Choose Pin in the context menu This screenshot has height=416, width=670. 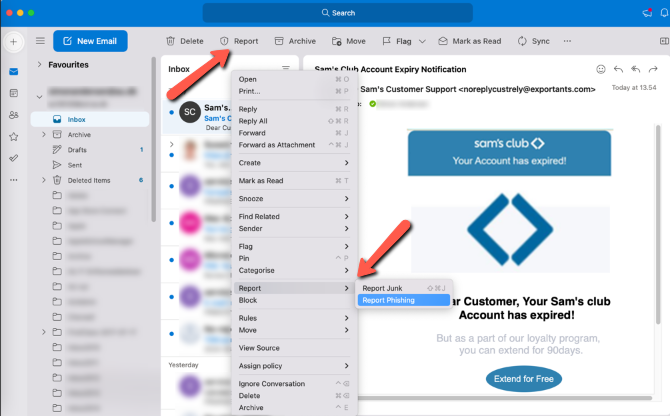click(x=294, y=258)
